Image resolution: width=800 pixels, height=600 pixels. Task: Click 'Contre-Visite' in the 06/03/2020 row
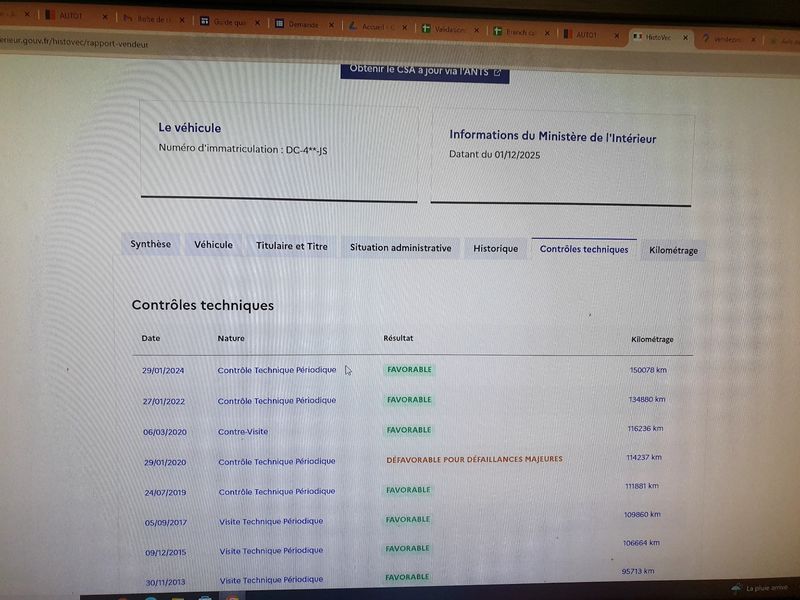point(243,432)
